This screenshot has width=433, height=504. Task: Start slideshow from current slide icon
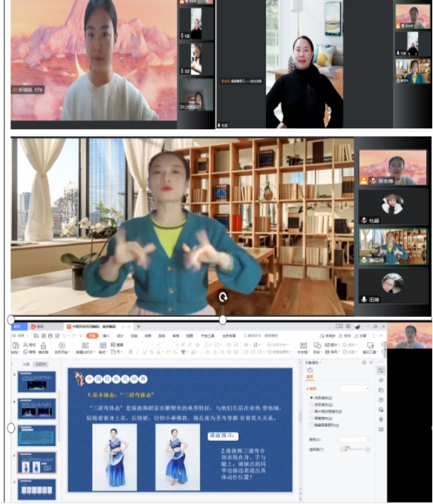62,345
